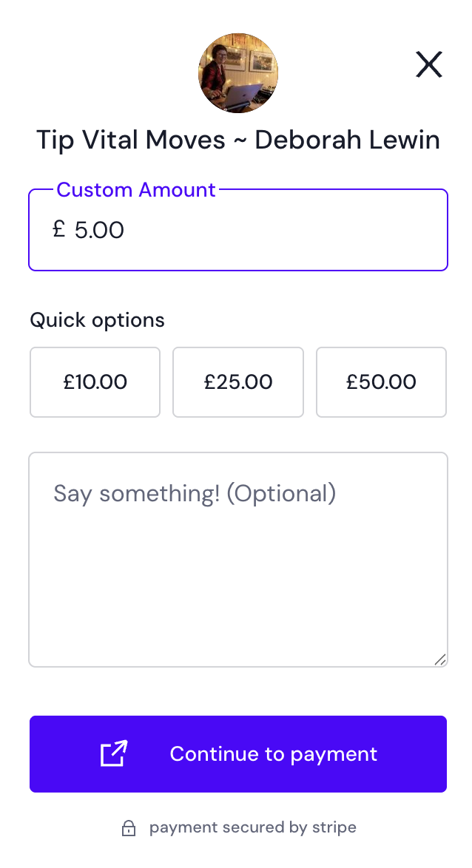This screenshot has width=472, height=868.
Task: Click the £ currency symbol in the amount field
Action: coord(59,230)
